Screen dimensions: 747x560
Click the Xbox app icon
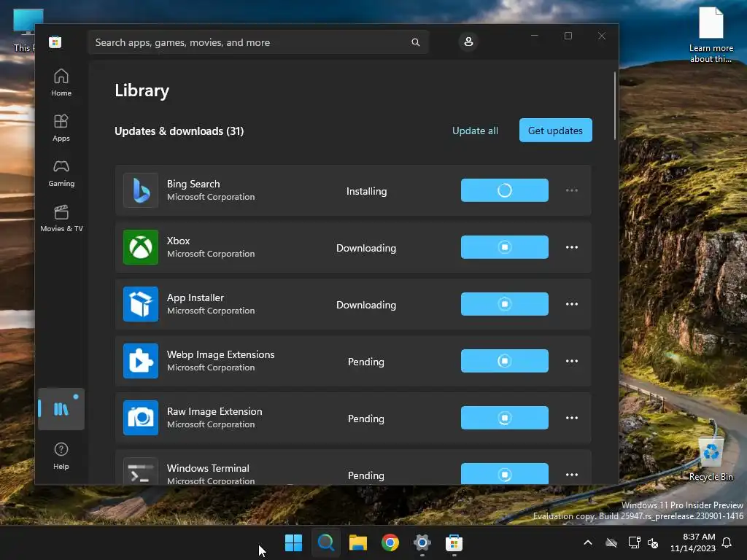[x=141, y=247]
